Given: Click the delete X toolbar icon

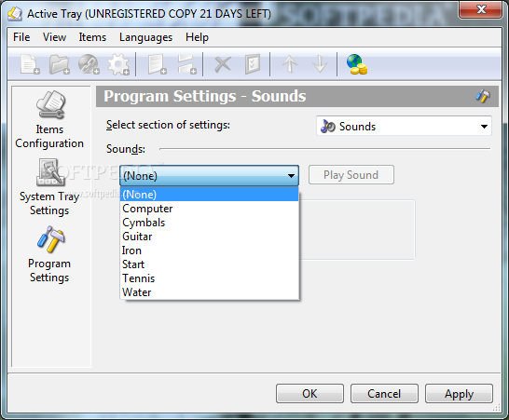Looking at the screenshot, I should [x=223, y=64].
